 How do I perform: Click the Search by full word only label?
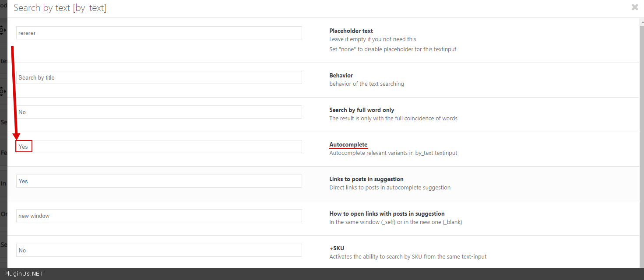pyautogui.click(x=362, y=110)
